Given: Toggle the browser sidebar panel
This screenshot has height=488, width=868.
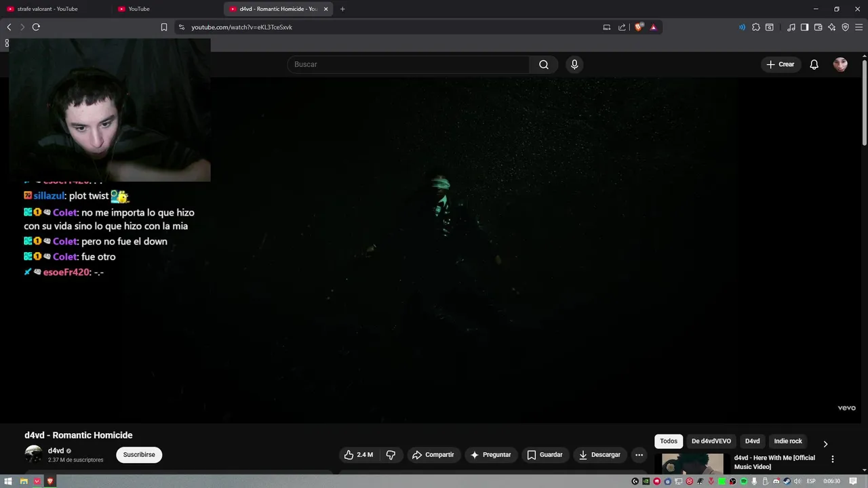Looking at the screenshot, I should click(804, 27).
